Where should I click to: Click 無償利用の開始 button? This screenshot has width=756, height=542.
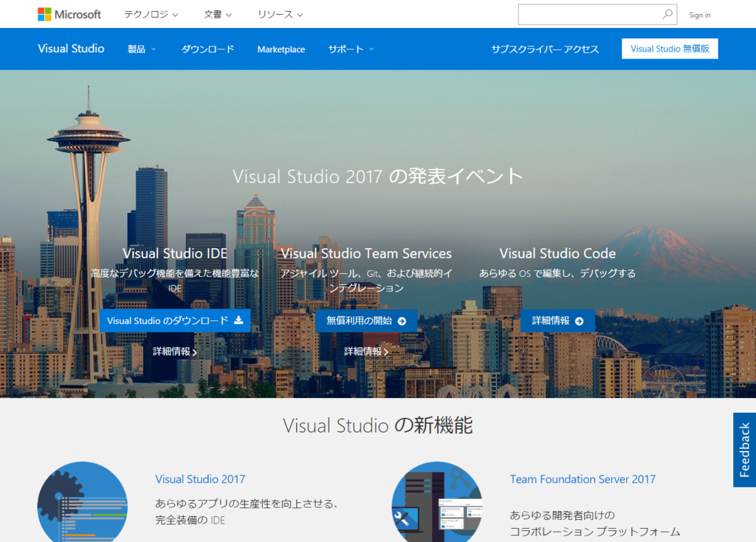point(366,320)
